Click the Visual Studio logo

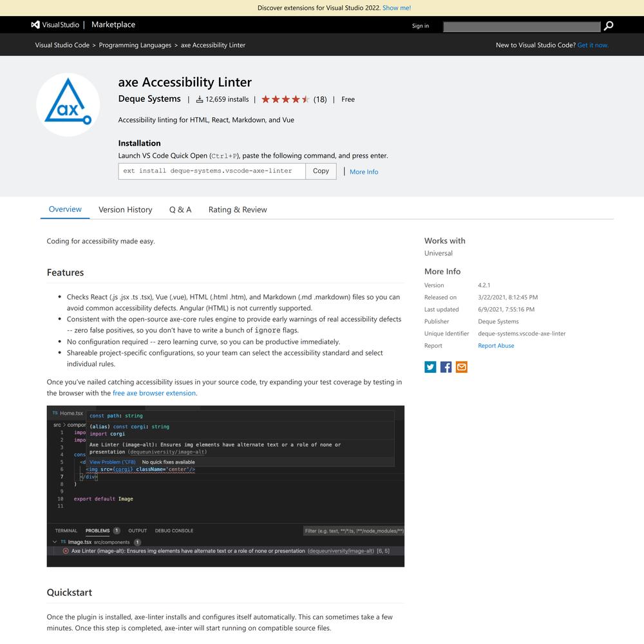tap(55, 24)
